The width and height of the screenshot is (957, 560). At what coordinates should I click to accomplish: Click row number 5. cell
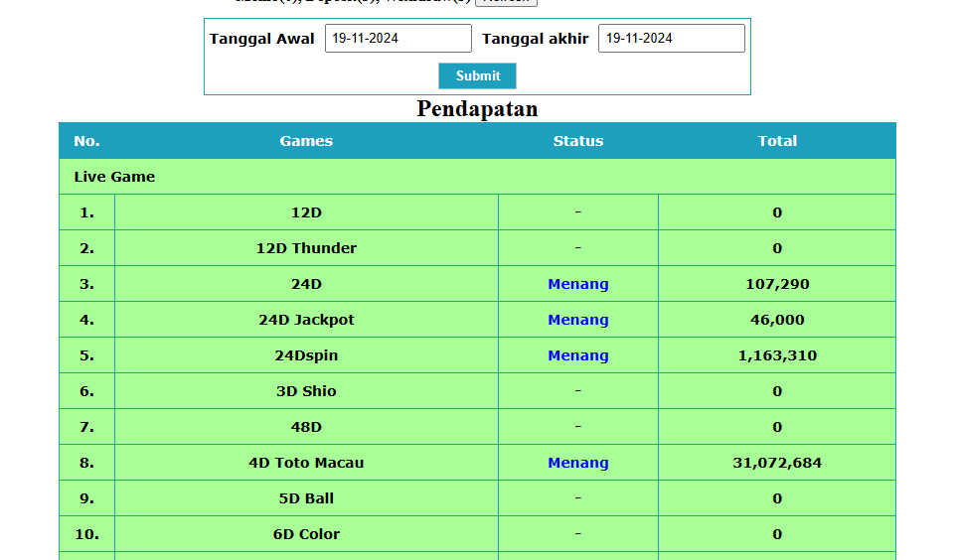coord(86,355)
